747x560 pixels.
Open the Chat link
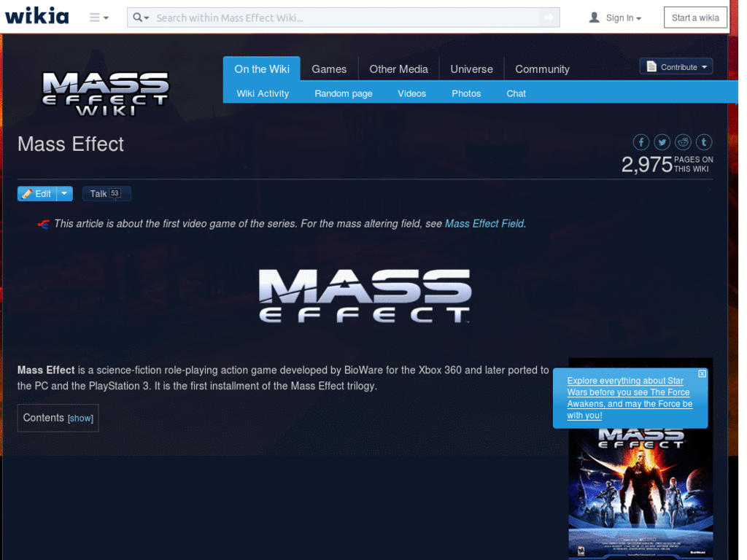(516, 94)
